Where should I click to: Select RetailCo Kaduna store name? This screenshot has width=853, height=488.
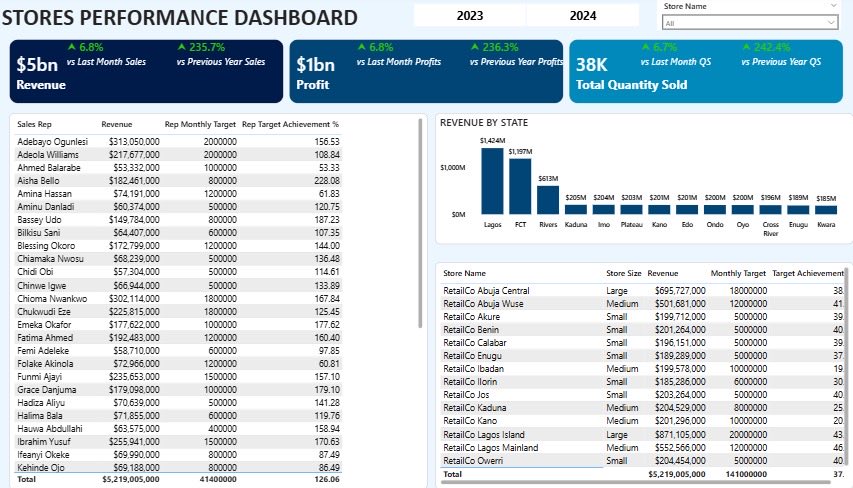474,408
